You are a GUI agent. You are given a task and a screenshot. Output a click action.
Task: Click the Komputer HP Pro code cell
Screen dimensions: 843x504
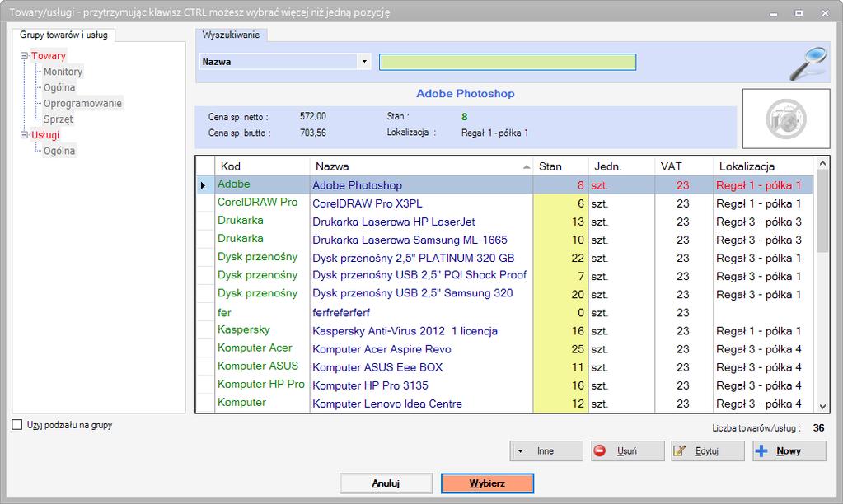click(262, 385)
